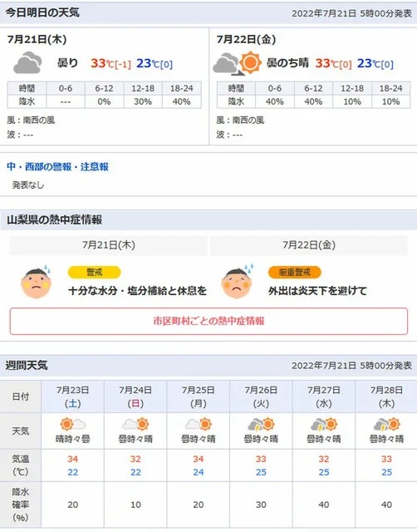Click the weather icon for July 24 (日)
417x532 pixels.
coord(135,424)
